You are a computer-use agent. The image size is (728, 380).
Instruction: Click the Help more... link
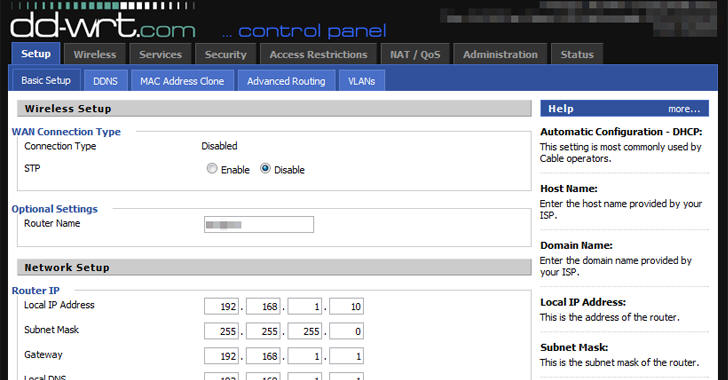click(x=684, y=109)
